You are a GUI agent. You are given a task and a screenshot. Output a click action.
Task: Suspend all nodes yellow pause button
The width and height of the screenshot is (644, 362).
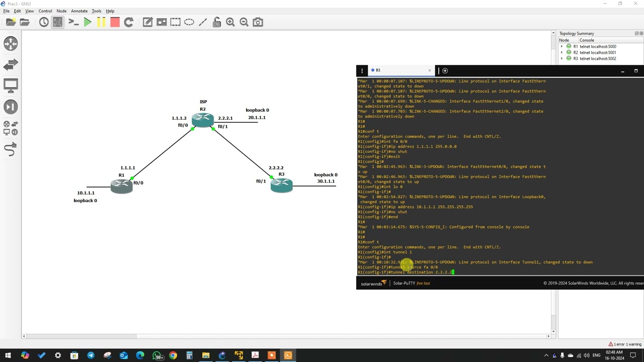pos(101,22)
